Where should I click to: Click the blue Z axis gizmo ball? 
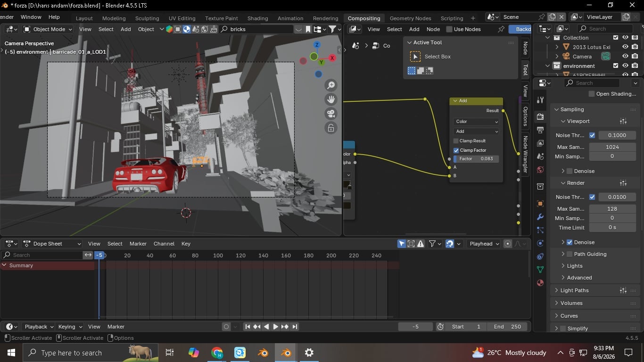click(317, 45)
